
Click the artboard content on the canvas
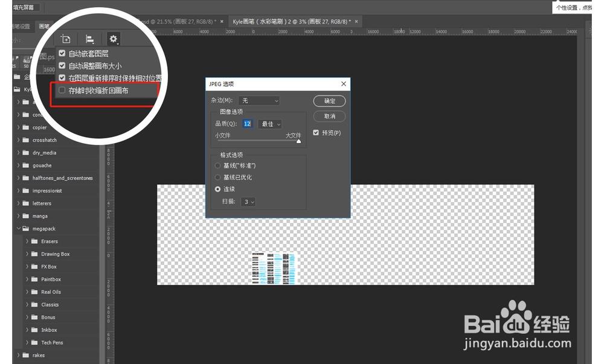(x=274, y=269)
